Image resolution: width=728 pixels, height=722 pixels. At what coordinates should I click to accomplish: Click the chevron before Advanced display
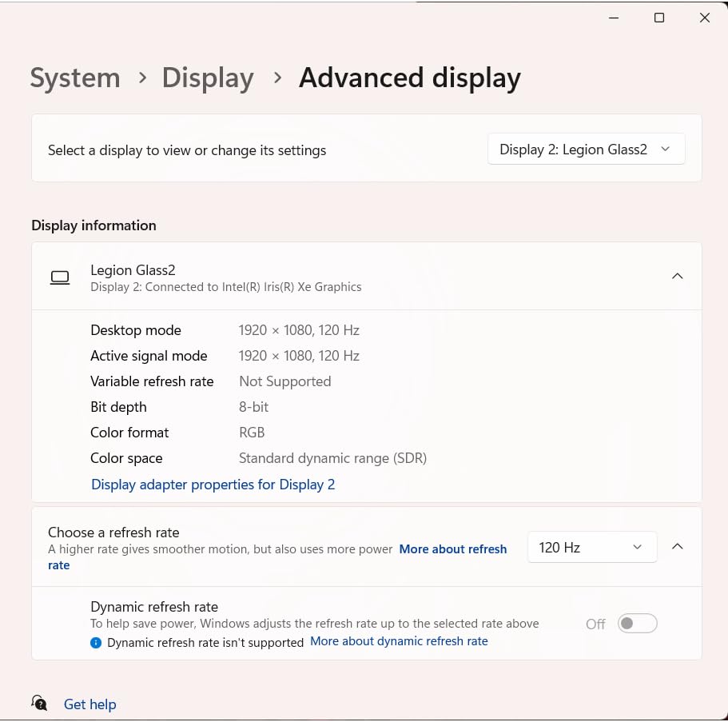[277, 78]
